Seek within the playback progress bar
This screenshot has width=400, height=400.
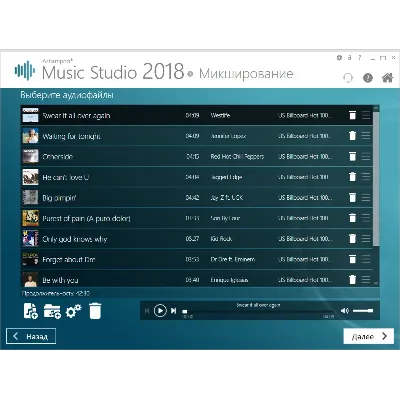click(x=258, y=311)
